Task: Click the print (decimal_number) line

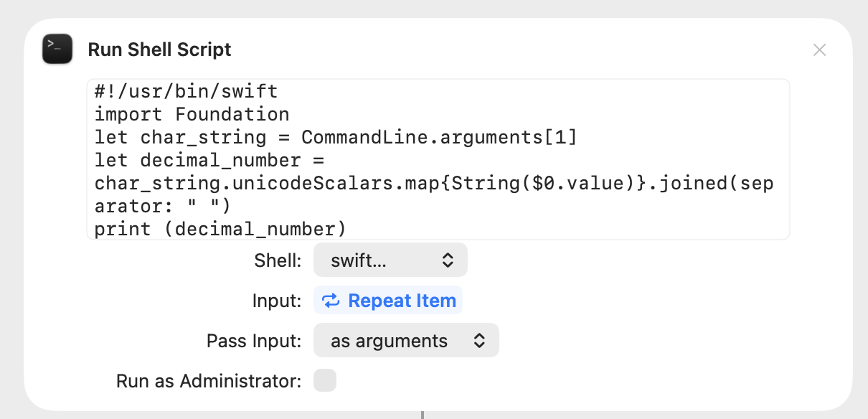Action: pyautogui.click(x=220, y=230)
